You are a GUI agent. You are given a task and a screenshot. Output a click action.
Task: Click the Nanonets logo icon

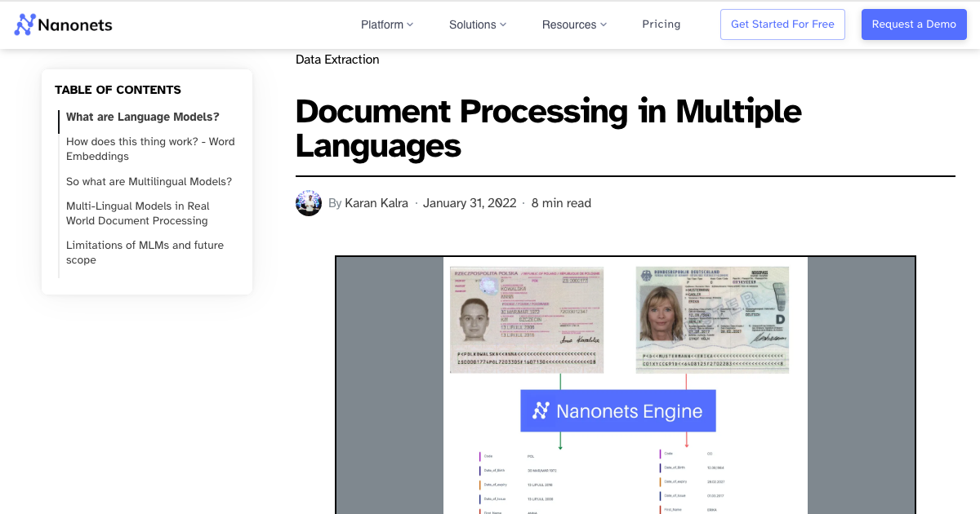[25, 24]
